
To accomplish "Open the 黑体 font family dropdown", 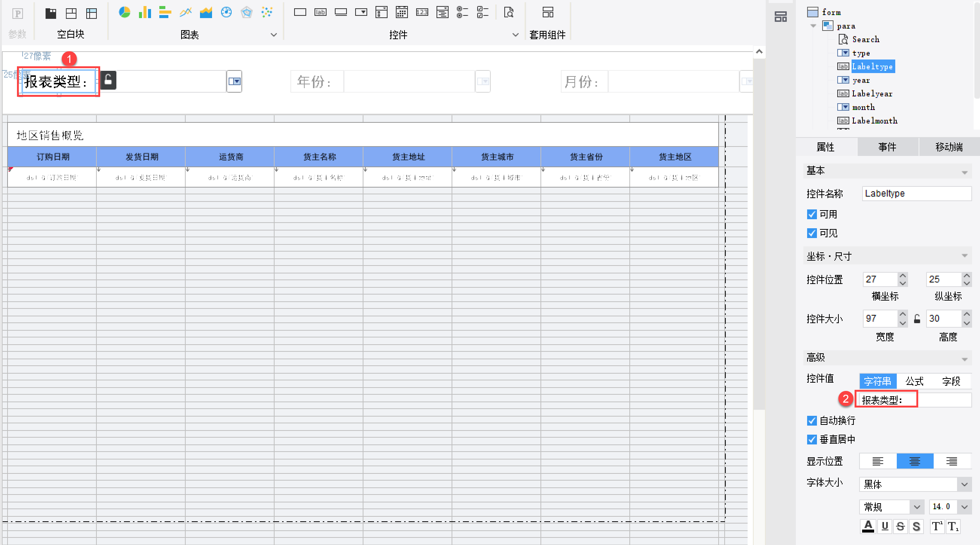I will 964,484.
